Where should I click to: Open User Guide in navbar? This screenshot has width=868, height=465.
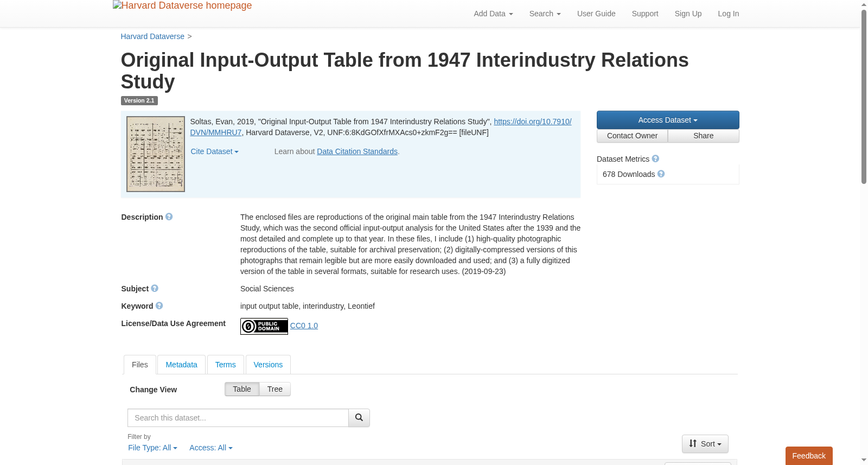coord(596,14)
